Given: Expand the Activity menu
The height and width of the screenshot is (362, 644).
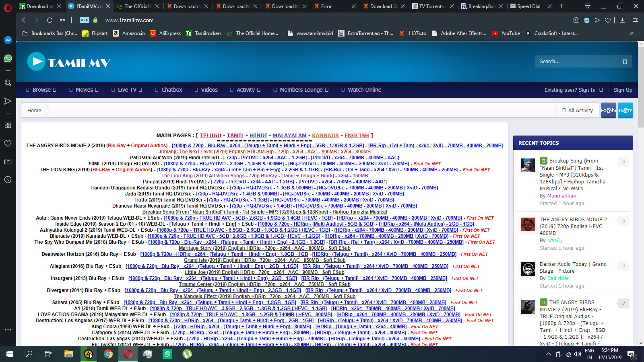Looking at the screenshot, I should pyautogui.click(x=246, y=90).
